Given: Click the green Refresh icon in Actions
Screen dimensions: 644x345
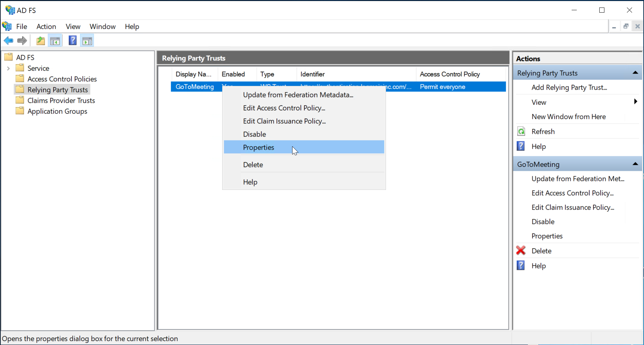Looking at the screenshot, I should pos(521,132).
